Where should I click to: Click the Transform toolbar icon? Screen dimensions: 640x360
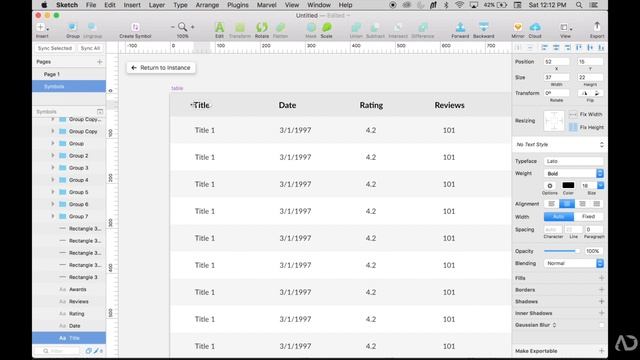coord(240,27)
